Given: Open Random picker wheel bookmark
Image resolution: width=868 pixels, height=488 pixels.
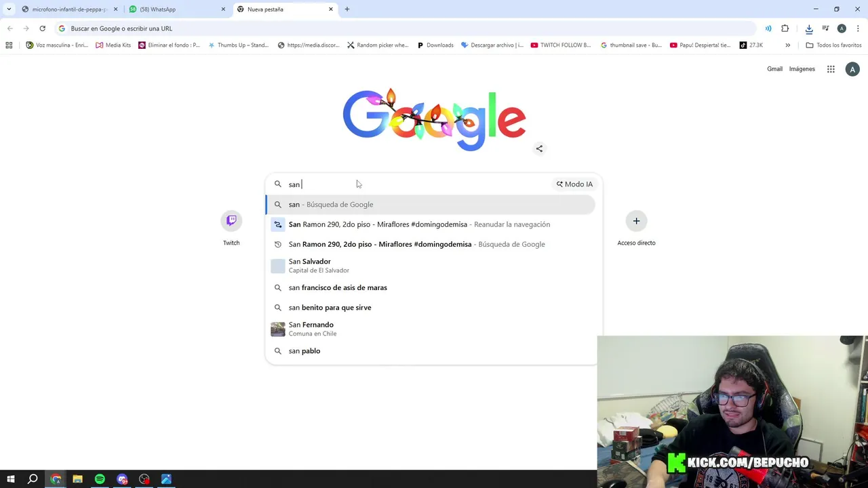Looking at the screenshot, I should pyautogui.click(x=378, y=45).
